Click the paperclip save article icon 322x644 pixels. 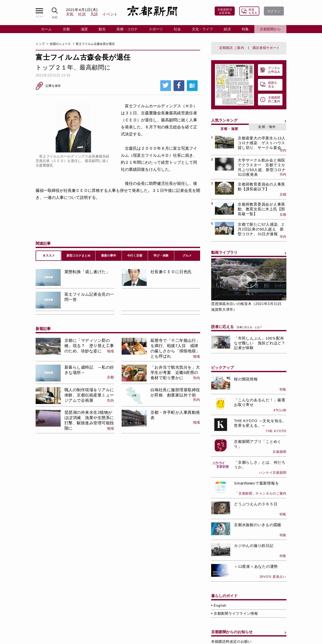(39, 86)
